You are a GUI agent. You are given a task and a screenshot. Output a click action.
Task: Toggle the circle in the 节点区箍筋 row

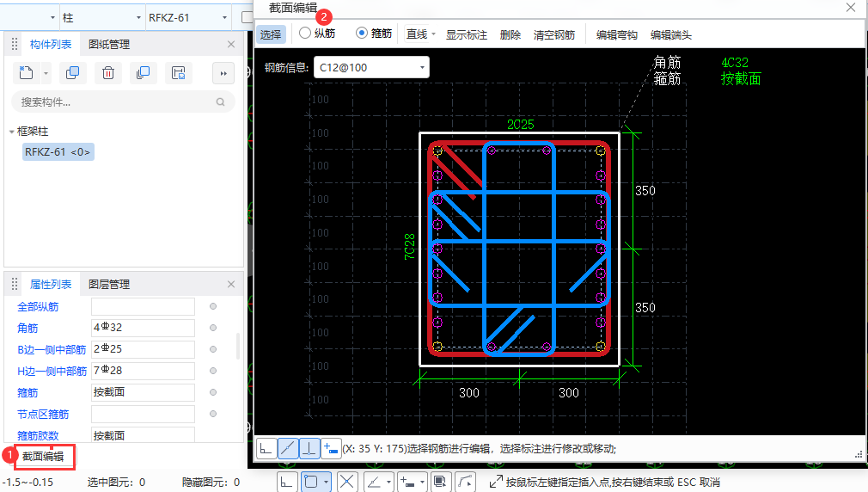tap(213, 414)
